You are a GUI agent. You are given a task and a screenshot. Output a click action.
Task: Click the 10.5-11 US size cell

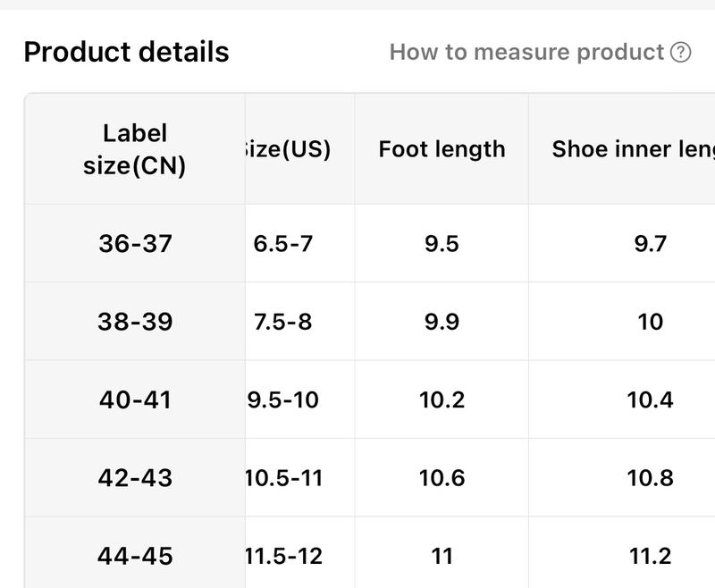click(x=284, y=477)
